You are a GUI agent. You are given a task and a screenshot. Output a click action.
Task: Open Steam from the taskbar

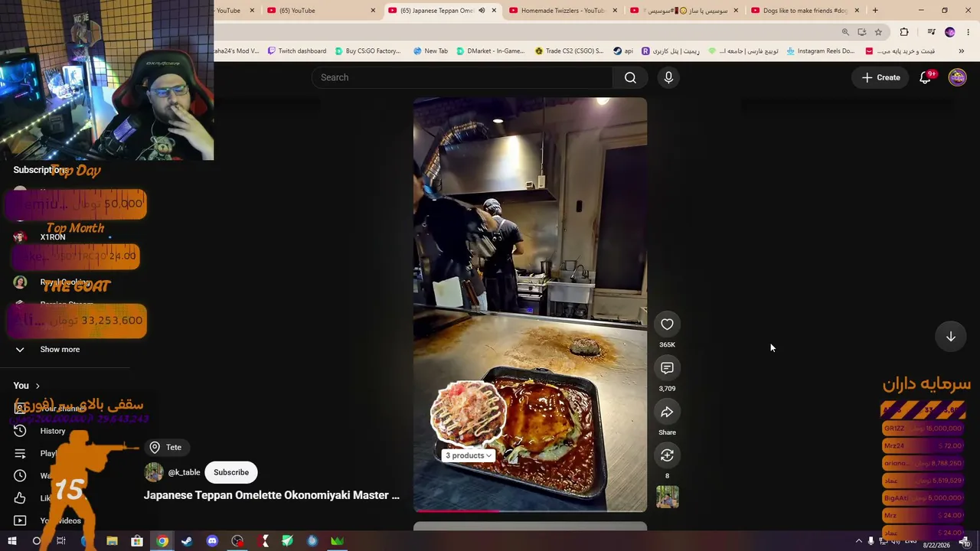click(187, 541)
